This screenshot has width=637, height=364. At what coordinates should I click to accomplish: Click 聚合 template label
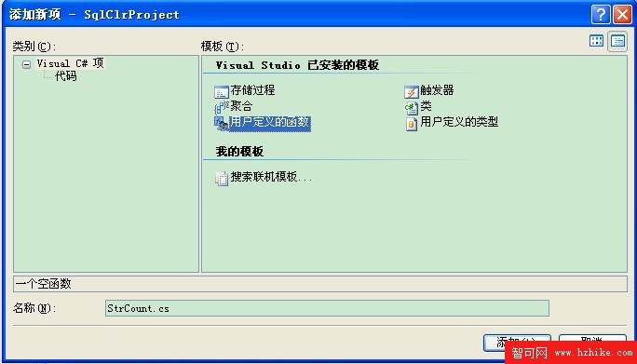pos(241,106)
